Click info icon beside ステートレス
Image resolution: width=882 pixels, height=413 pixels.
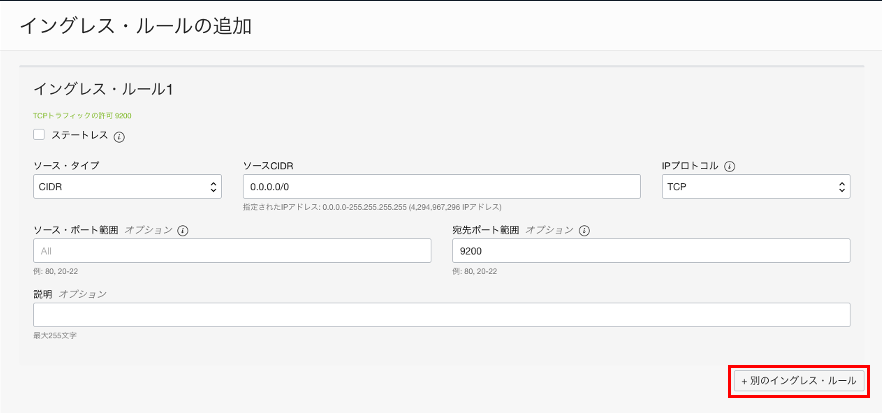pyautogui.click(x=119, y=136)
